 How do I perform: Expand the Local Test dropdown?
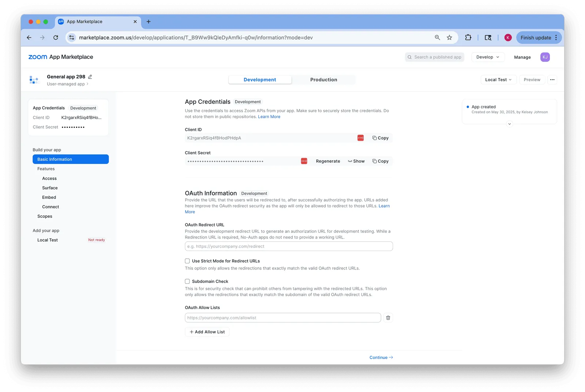point(498,80)
